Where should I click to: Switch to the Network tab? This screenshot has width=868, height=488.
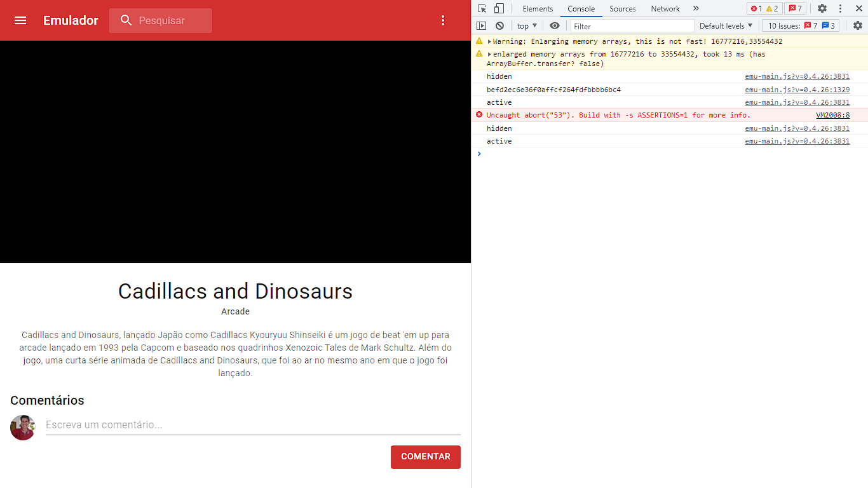click(665, 8)
